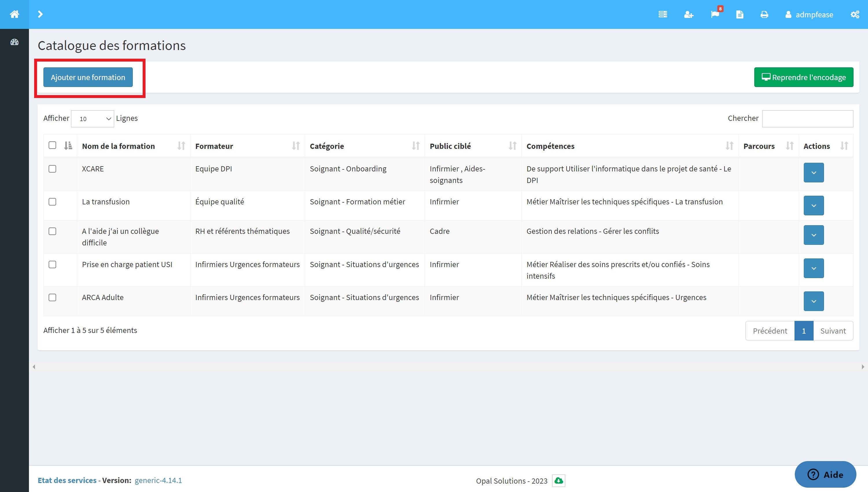Open the Afficher lines count dropdown
Viewport: 868px width, 492px height.
(92, 119)
